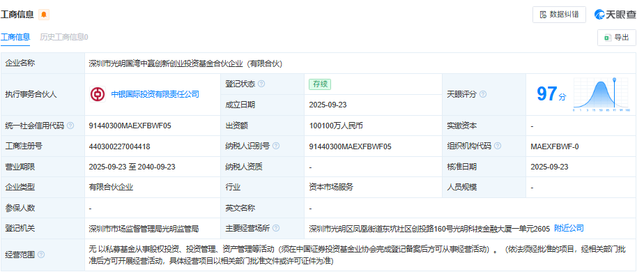Click the 存续 status badge

320,84
